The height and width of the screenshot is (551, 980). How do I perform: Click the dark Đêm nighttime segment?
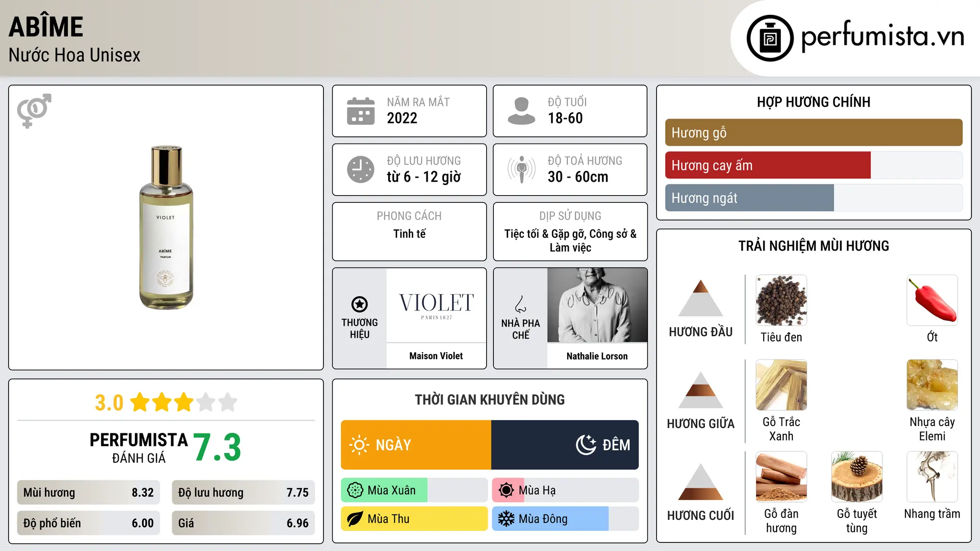tap(565, 445)
